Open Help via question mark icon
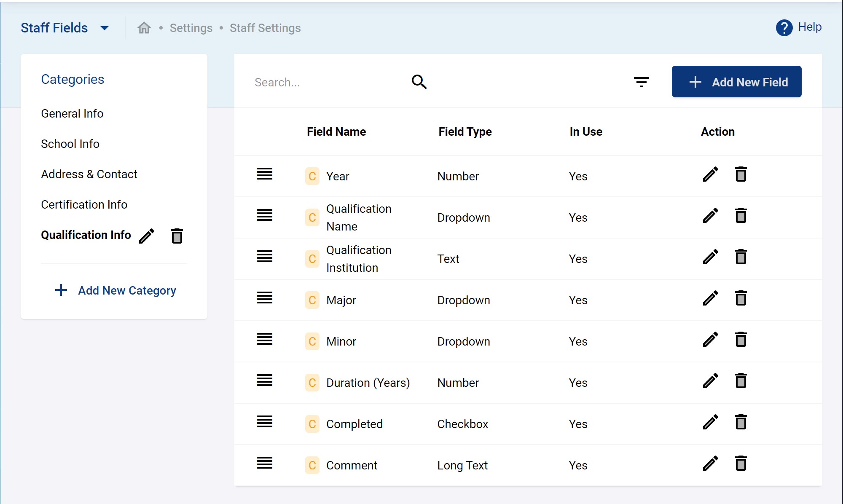Image resolution: width=843 pixels, height=504 pixels. coord(784,28)
